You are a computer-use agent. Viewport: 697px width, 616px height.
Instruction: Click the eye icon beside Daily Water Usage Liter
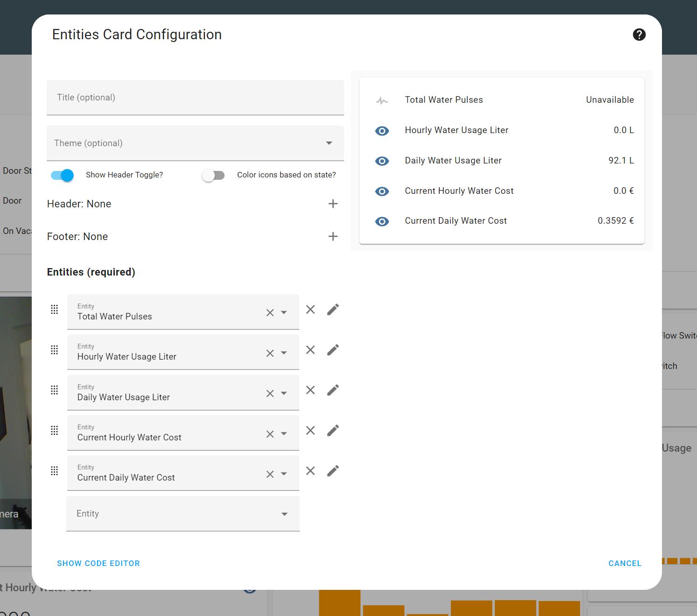tap(382, 161)
